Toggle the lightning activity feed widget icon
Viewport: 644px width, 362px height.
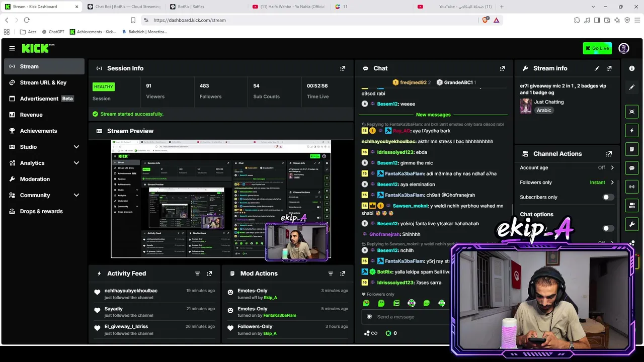coord(632,131)
